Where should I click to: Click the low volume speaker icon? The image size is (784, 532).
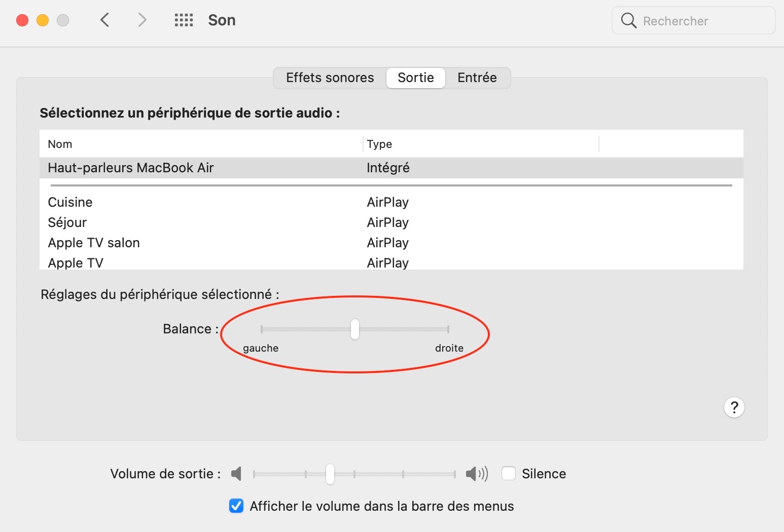236,474
